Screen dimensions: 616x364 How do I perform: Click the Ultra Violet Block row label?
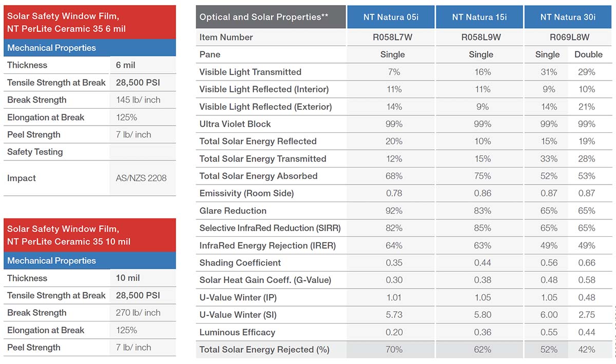tap(235, 124)
